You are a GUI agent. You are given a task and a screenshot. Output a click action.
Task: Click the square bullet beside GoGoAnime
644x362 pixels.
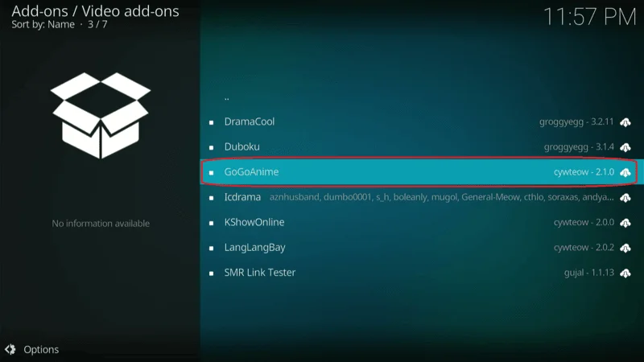(211, 172)
